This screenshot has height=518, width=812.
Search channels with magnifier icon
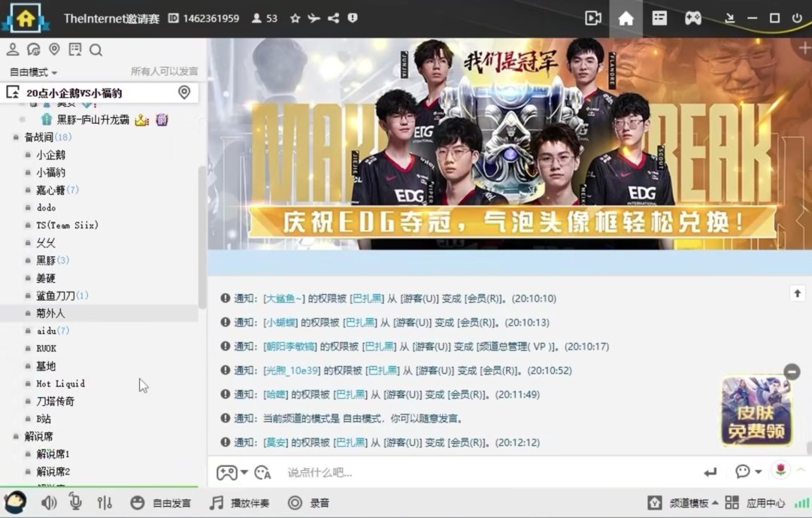pos(95,50)
